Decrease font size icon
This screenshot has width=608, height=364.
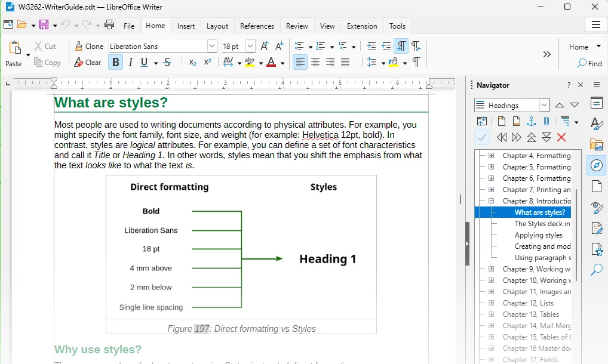[x=280, y=47]
